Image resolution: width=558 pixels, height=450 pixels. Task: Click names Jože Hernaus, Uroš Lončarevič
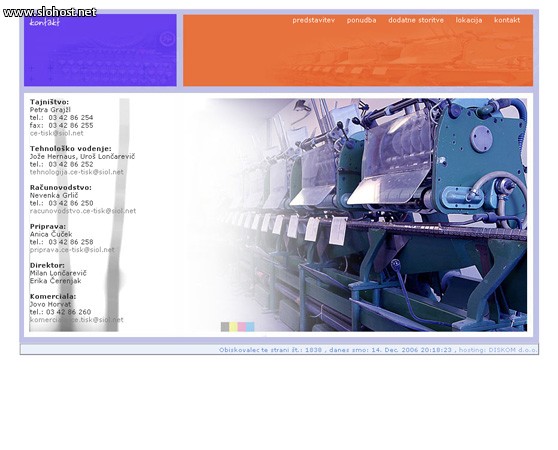pyautogui.click(x=82, y=157)
